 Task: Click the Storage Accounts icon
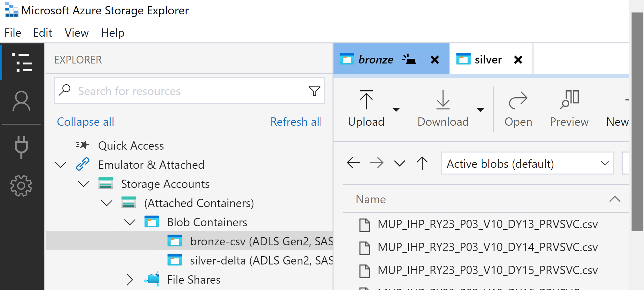point(106,183)
